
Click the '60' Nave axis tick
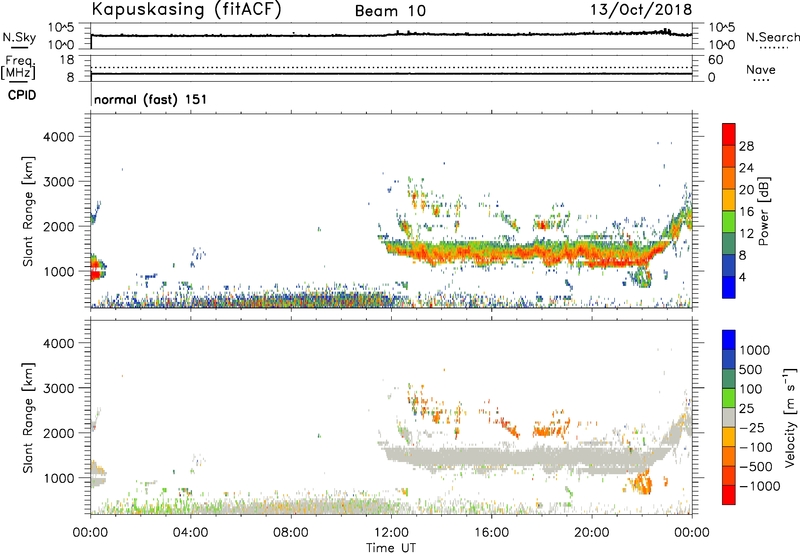pos(715,60)
